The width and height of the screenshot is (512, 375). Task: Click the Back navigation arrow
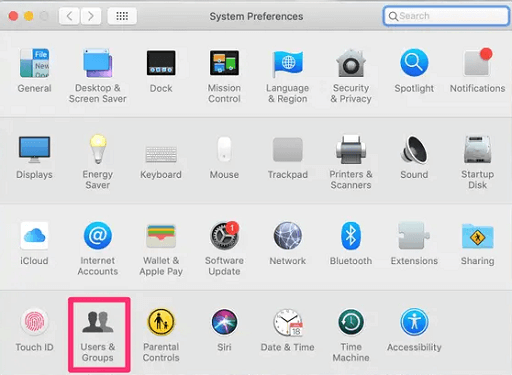point(69,16)
